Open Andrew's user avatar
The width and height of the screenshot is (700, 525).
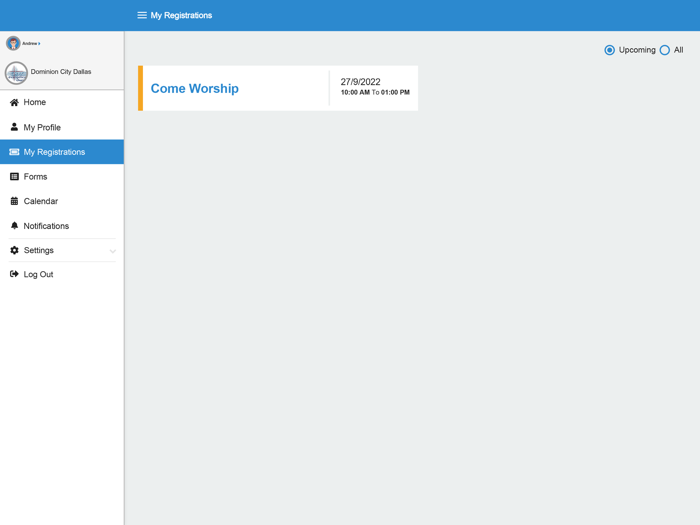coord(13,43)
